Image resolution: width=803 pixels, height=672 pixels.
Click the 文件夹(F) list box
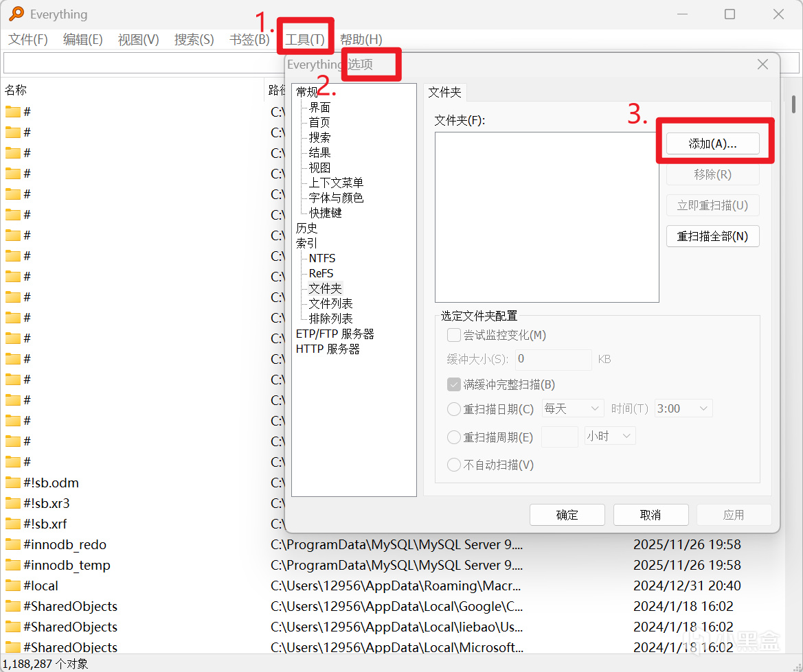(x=546, y=217)
